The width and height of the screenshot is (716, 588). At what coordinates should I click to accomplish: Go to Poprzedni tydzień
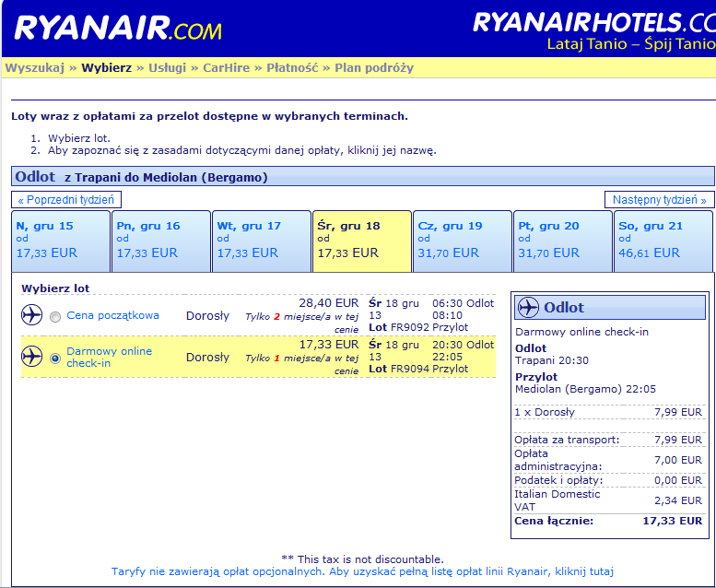[66, 200]
